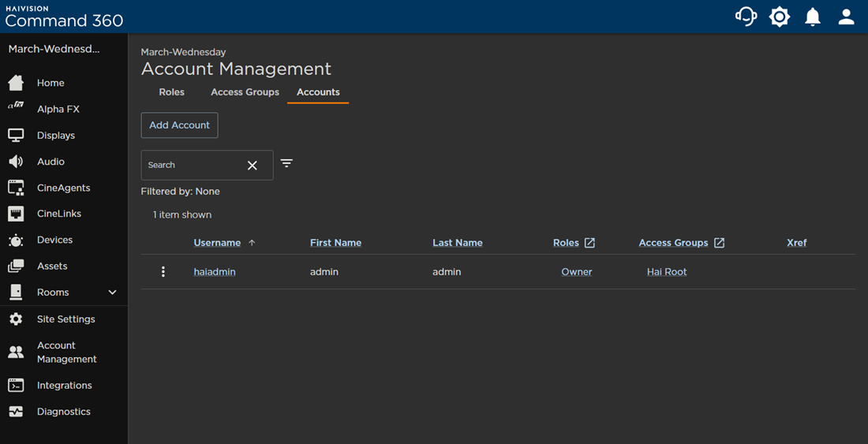Open Access Groups external link icon

719,243
